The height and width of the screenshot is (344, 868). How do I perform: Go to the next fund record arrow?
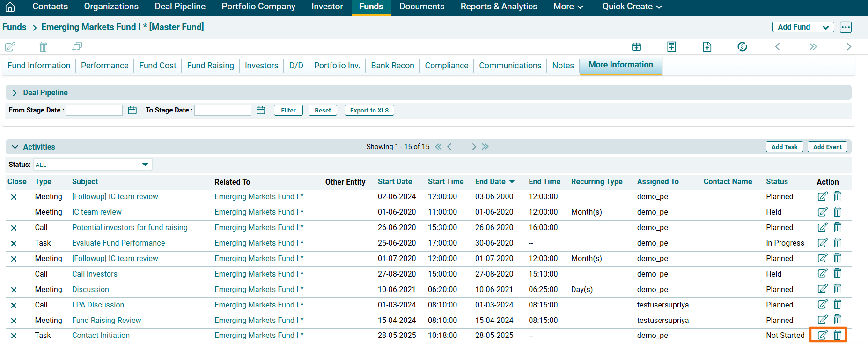coord(848,46)
